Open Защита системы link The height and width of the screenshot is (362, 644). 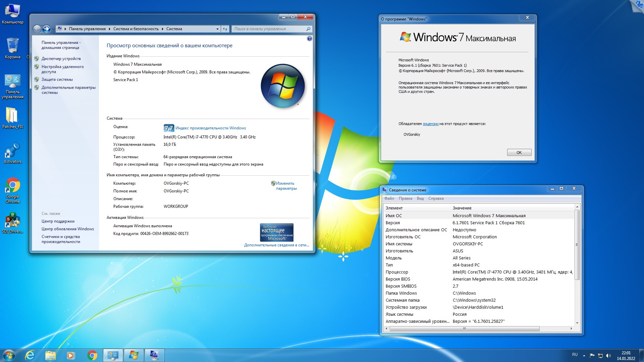pyautogui.click(x=57, y=79)
